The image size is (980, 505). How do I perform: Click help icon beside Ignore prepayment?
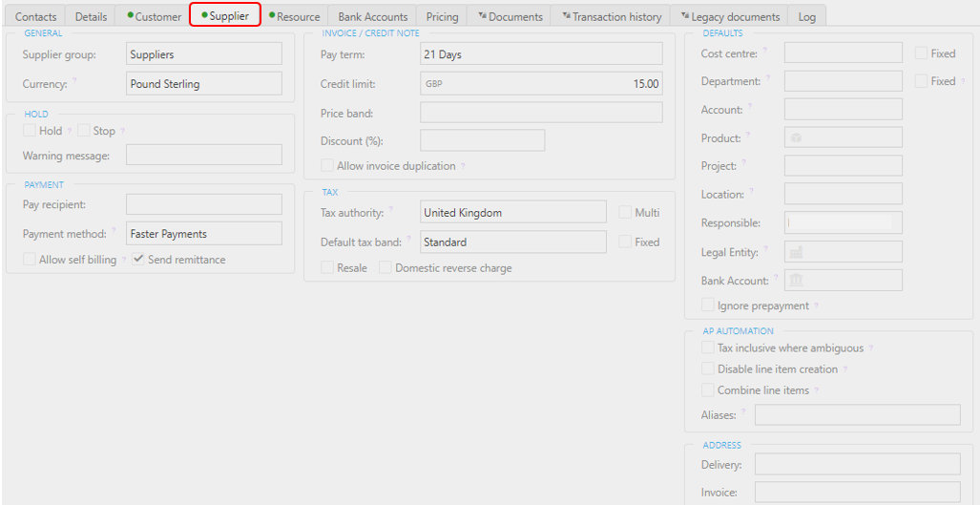tap(817, 306)
